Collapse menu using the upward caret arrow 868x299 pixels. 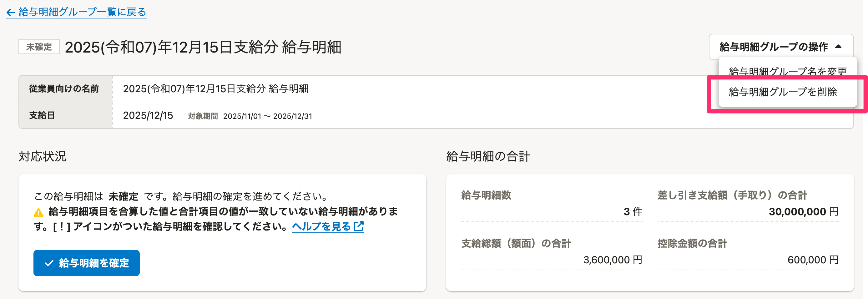pyautogui.click(x=838, y=47)
